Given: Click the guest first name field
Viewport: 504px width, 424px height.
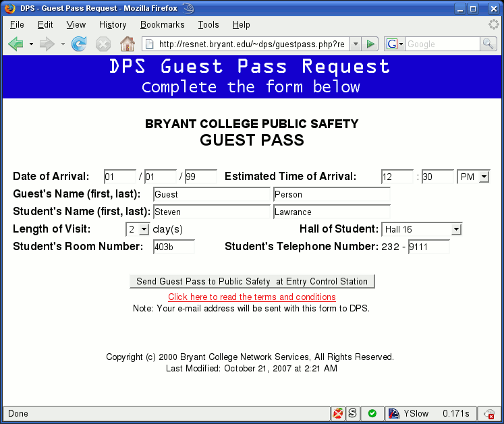Looking at the screenshot, I should click(212, 194).
